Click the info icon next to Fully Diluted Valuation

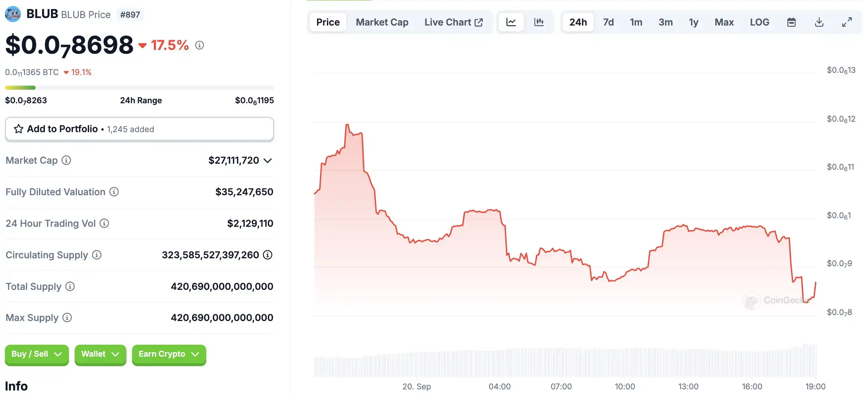coord(114,192)
